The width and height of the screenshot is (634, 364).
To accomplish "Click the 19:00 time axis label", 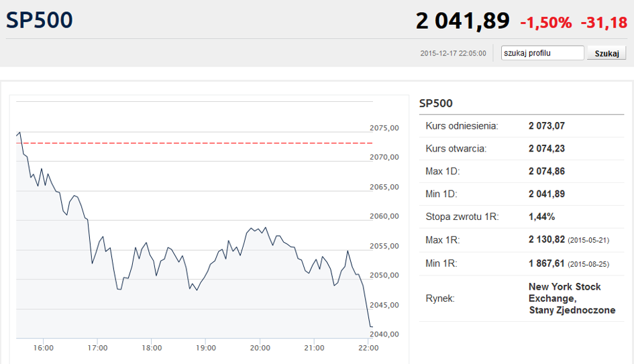I will click(206, 348).
